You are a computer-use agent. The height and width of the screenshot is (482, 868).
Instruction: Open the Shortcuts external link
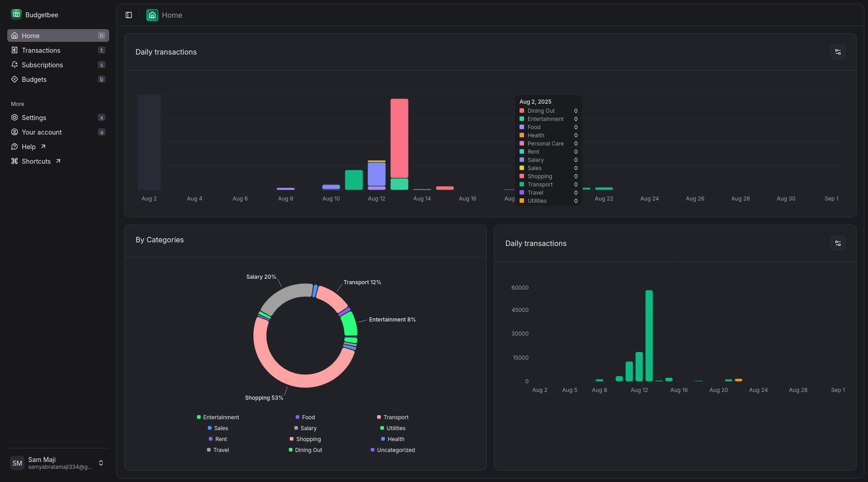tap(36, 161)
